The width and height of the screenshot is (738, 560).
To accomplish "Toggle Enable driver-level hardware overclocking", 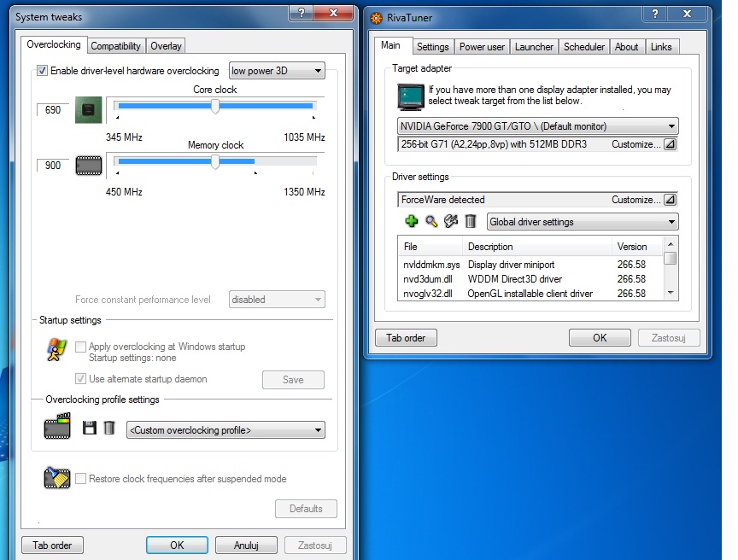I will coord(43,71).
